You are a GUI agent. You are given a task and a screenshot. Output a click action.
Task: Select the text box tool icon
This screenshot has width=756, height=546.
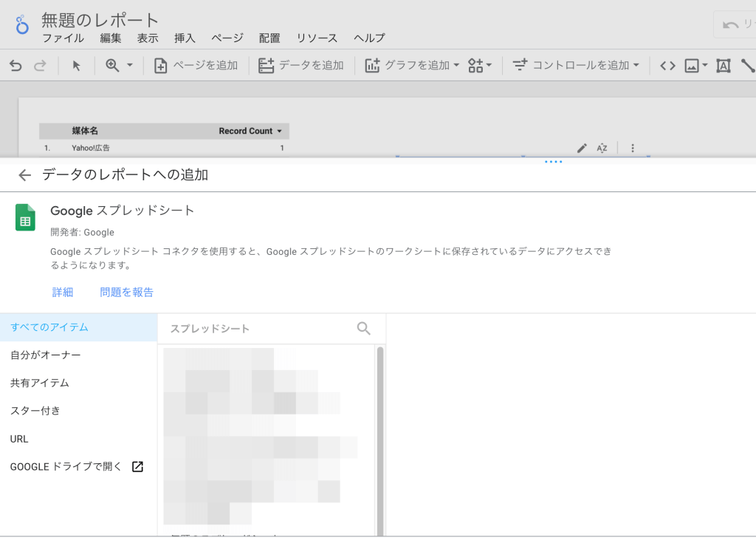(724, 66)
